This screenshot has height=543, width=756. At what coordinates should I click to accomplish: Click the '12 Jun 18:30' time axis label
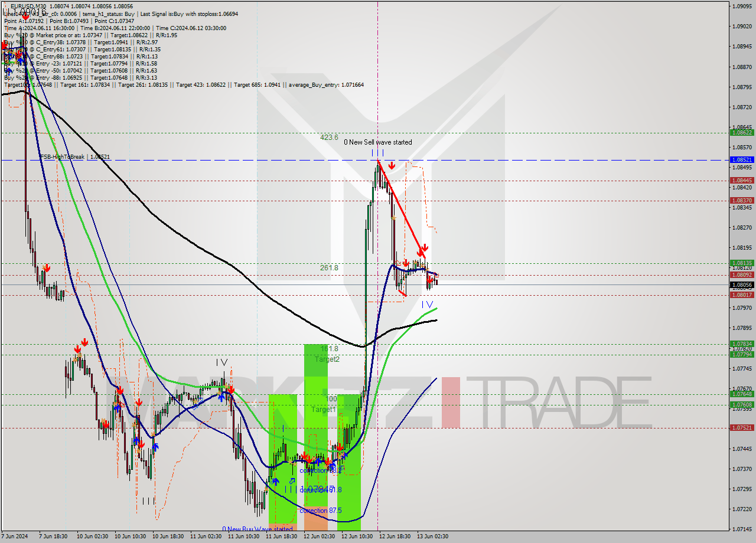[x=395, y=537]
